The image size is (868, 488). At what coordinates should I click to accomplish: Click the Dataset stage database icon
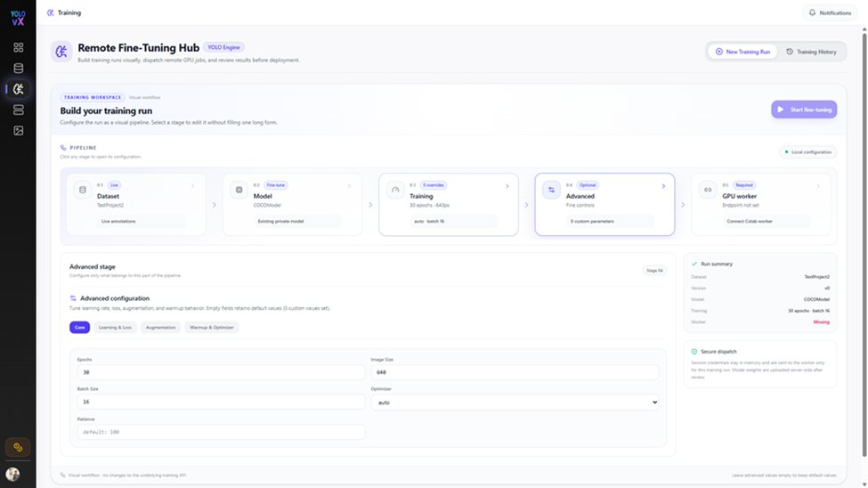[83, 190]
